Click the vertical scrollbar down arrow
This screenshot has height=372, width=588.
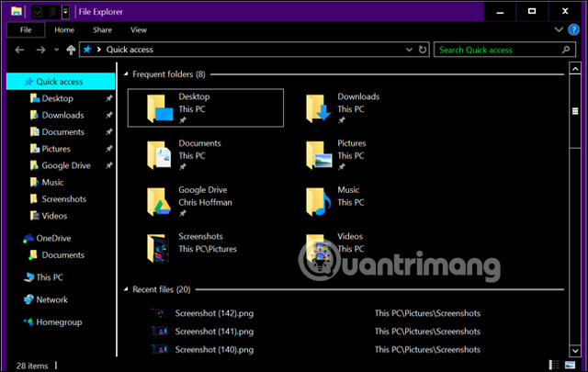[575, 351]
